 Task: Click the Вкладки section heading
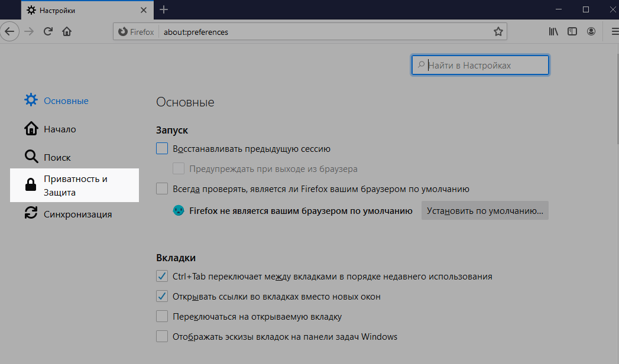pyautogui.click(x=176, y=258)
